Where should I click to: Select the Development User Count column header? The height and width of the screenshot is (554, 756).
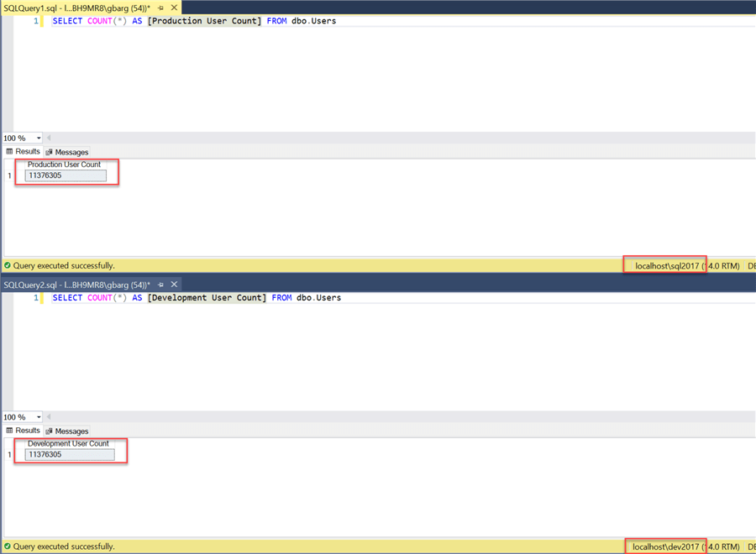pyautogui.click(x=69, y=444)
